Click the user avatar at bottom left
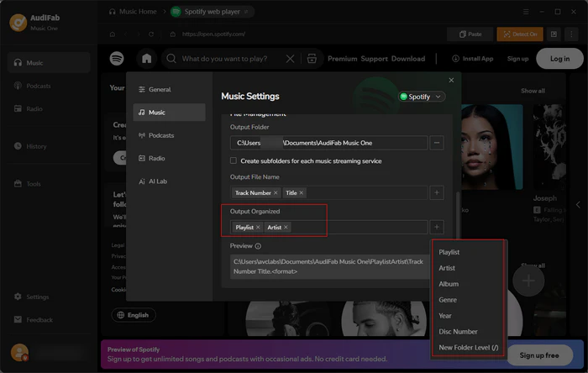Viewport: 588px width, 373px height. click(x=19, y=352)
